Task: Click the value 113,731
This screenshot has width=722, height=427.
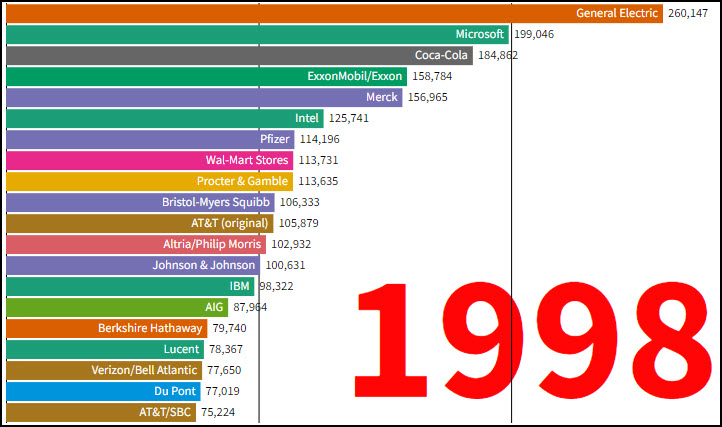Action: [318, 160]
